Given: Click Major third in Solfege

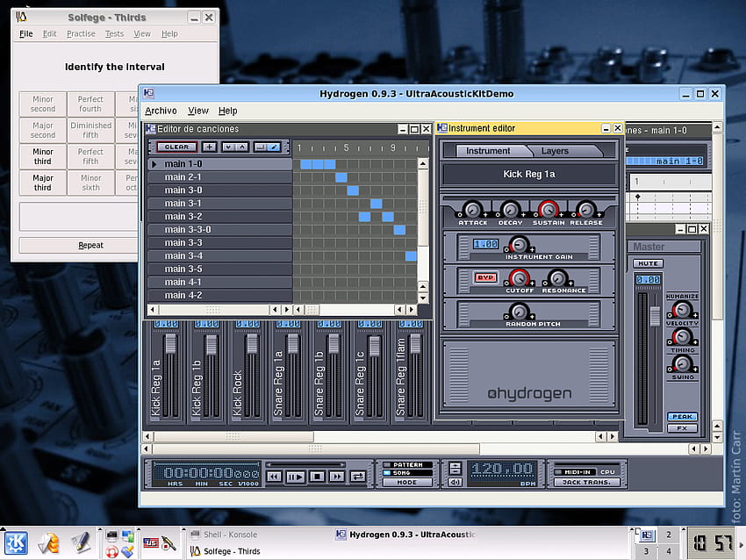Looking at the screenshot, I should [43, 183].
